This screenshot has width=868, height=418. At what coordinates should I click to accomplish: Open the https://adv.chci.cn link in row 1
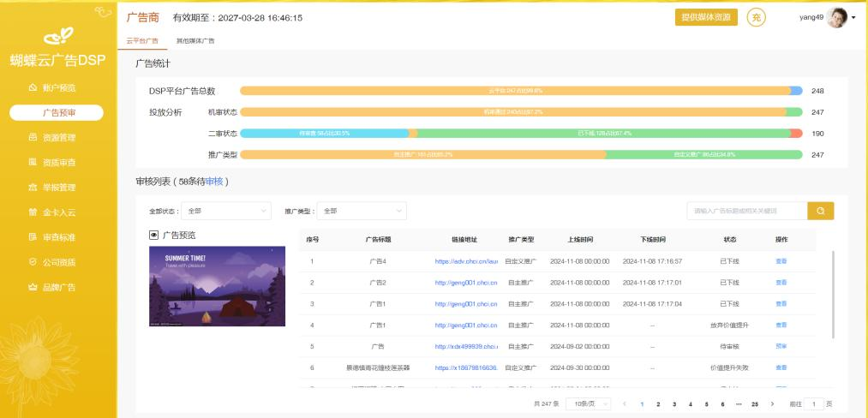pyautogui.click(x=466, y=261)
